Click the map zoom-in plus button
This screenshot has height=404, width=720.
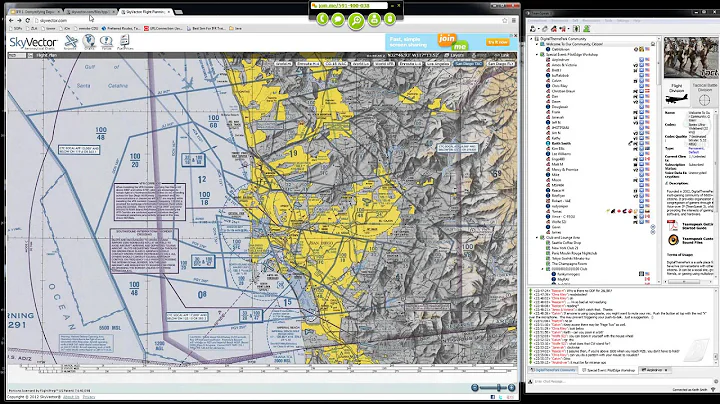coord(512,388)
